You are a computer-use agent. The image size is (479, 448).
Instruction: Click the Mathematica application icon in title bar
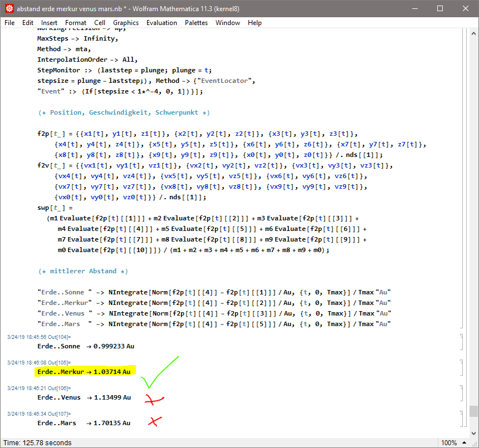[9, 9]
